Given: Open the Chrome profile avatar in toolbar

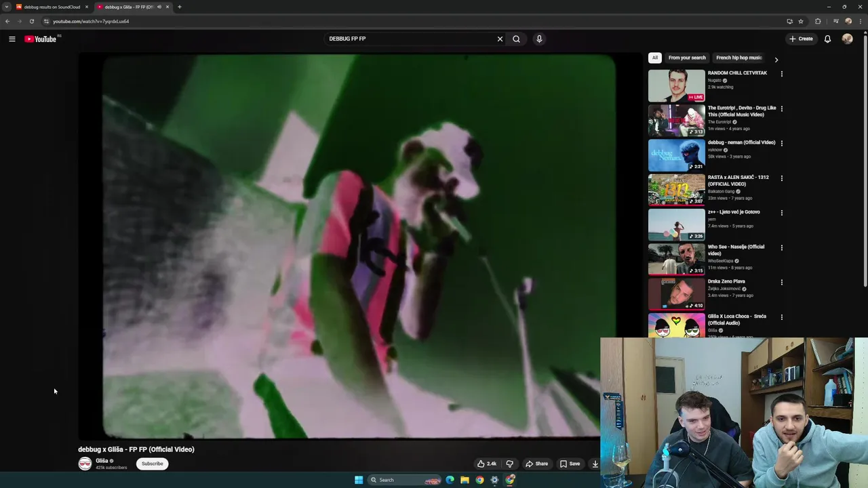Looking at the screenshot, I should [x=848, y=21].
